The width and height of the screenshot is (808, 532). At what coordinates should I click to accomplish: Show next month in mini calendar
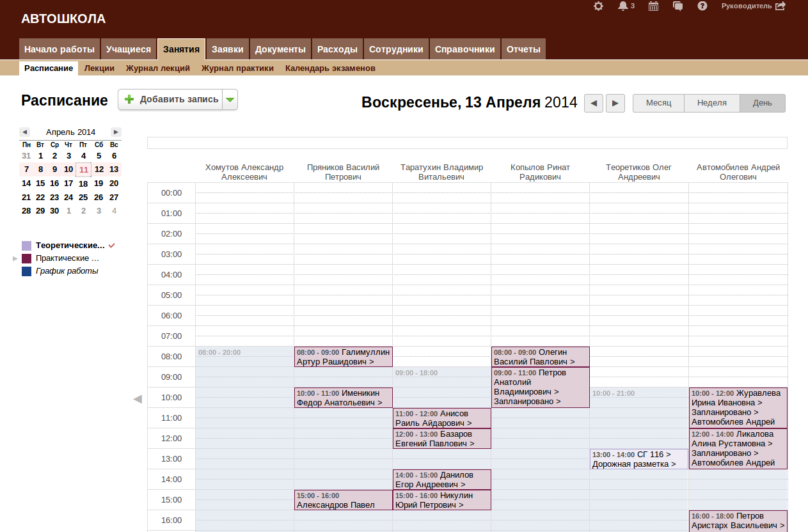point(116,132)
